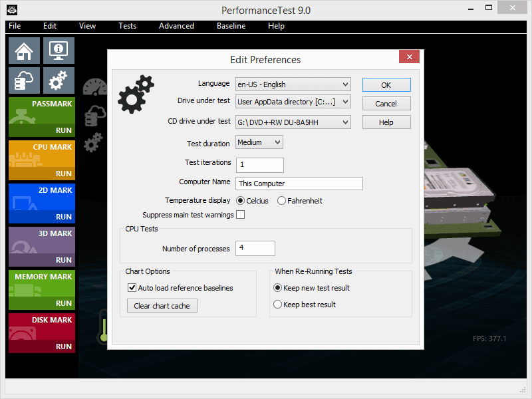Run the CPU Mark test tile

[41, 160]
